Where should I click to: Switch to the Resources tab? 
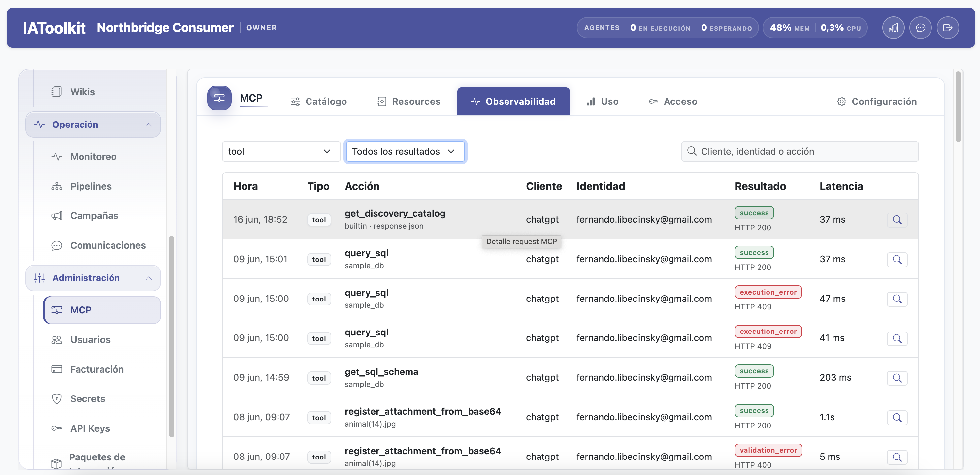[x=409, y=102]
